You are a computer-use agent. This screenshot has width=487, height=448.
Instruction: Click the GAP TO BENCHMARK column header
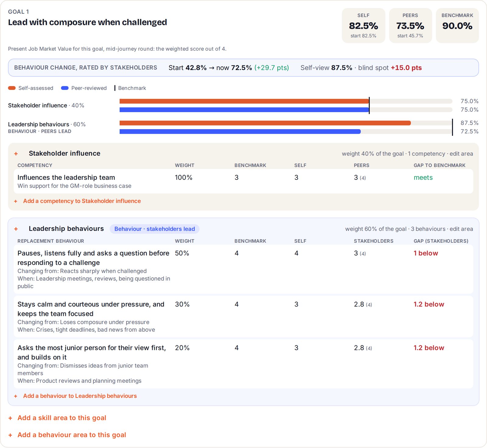440,165
